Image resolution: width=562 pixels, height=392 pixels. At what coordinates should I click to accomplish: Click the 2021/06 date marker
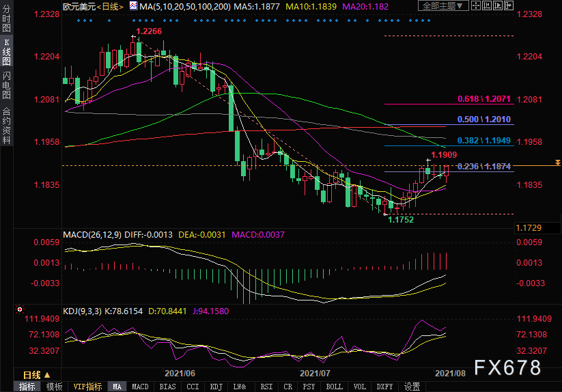(x=180, y=374)
